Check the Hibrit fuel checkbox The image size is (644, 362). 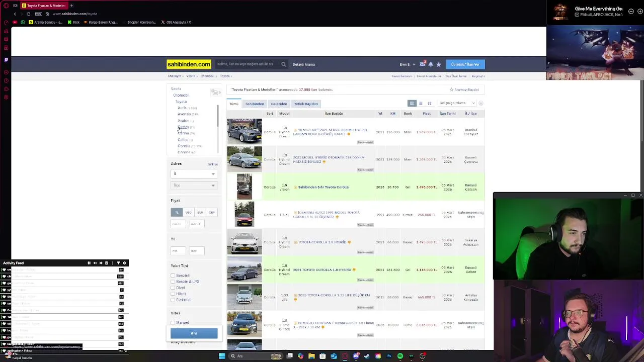pyautogui.click(x=173, y=294)
